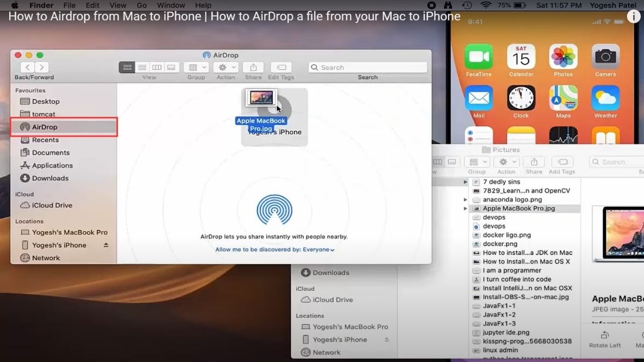Open the File menu
Viewport: 644px width, 362px height.
click(x=69, y=5)
